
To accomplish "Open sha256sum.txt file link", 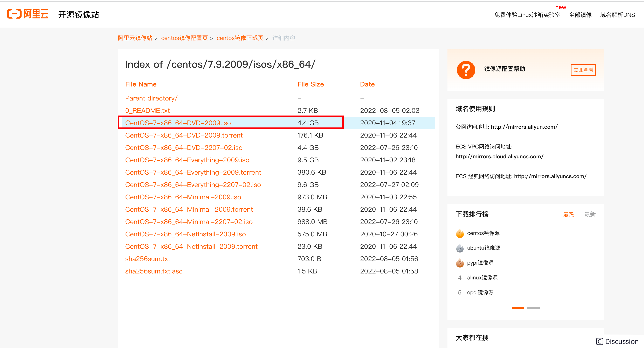I will tap(148, 259).
